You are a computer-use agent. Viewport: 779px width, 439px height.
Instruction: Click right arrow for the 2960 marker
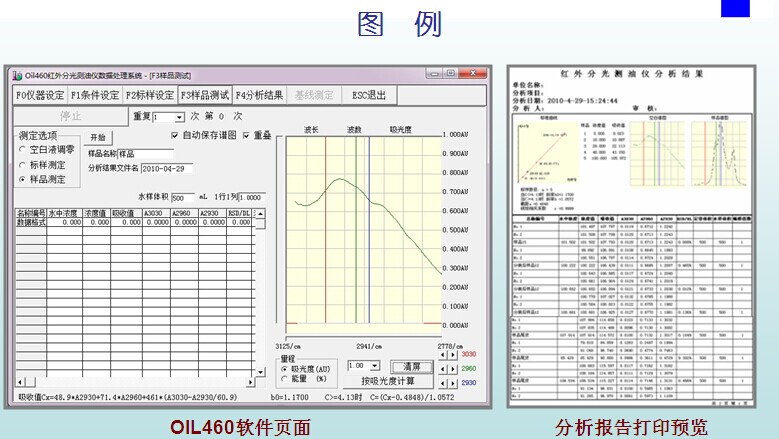(453, 369)
